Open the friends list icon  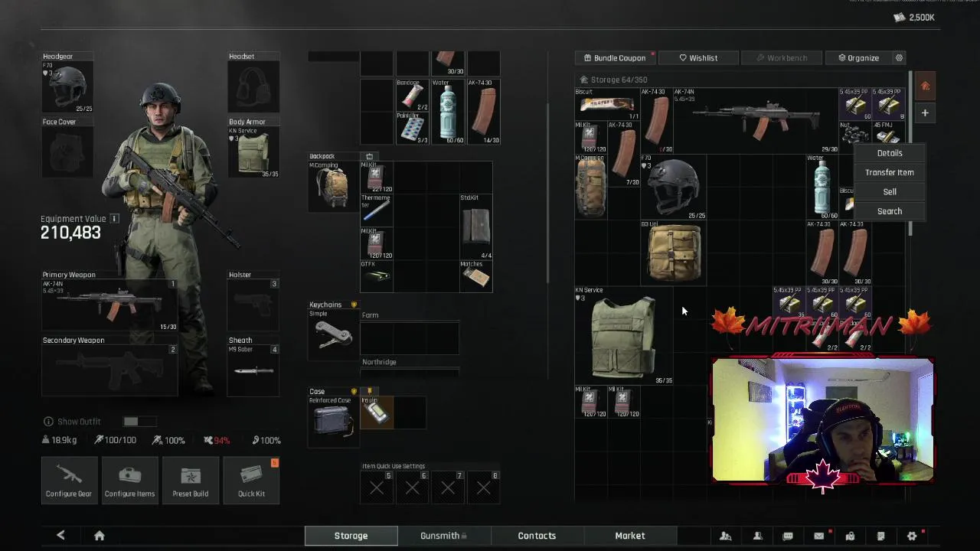[757, 536]
